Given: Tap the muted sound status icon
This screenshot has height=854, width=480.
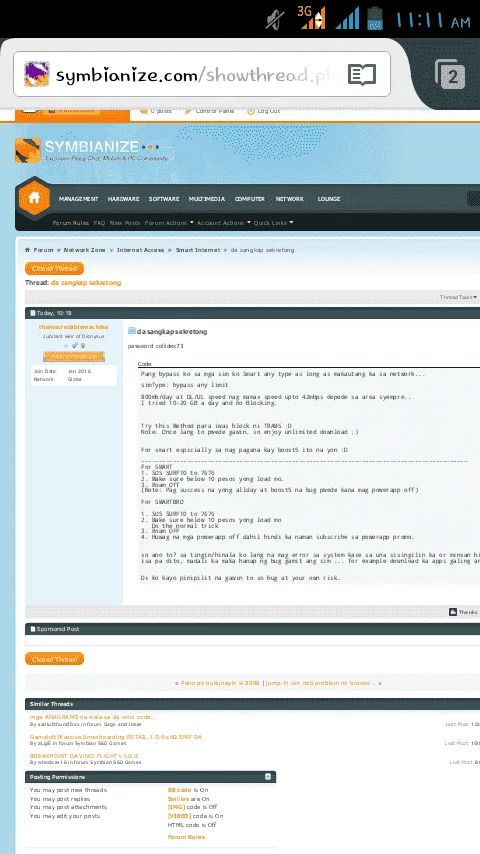Looking at the screenshot, I should (x=275, y=20).
